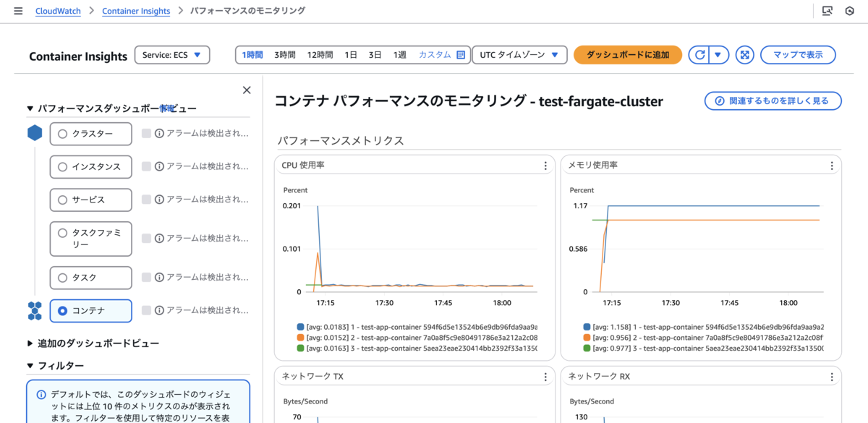Viewport: 868px width, 423px height.
Task: Click orange legend swatch in CPU 使用率
Action: 301,338
